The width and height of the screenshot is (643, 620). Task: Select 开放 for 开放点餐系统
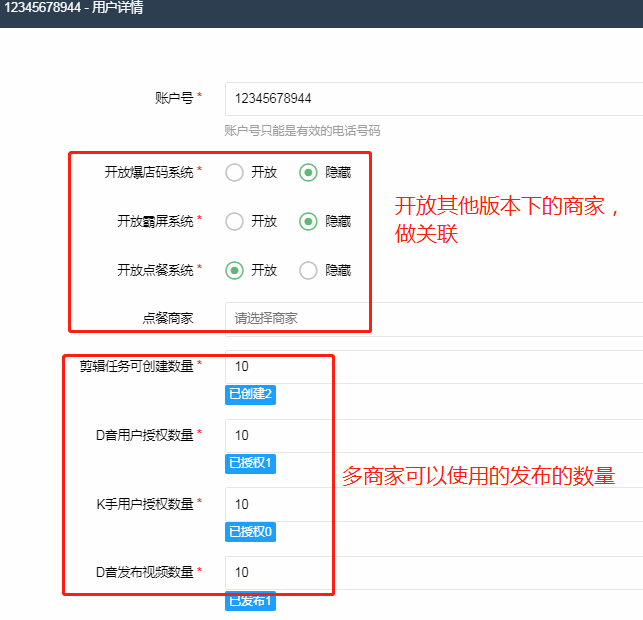pos(235,271)
